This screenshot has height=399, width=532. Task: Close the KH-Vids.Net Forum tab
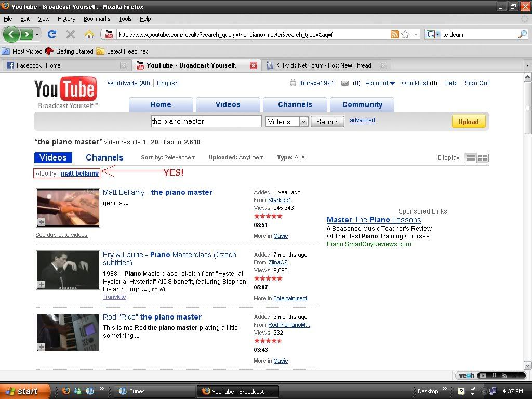(383, 65)
